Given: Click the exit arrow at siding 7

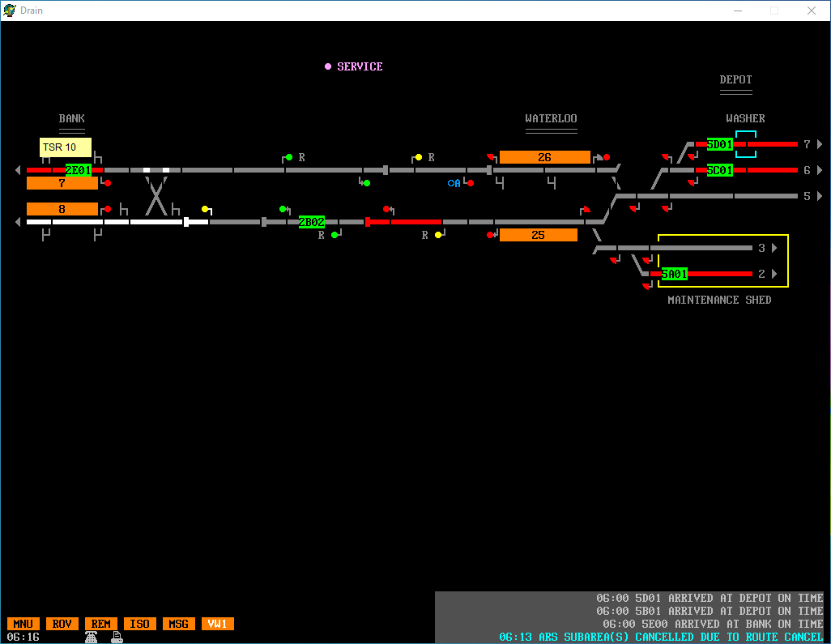Looking at the screenshot, I should [820, 144].
